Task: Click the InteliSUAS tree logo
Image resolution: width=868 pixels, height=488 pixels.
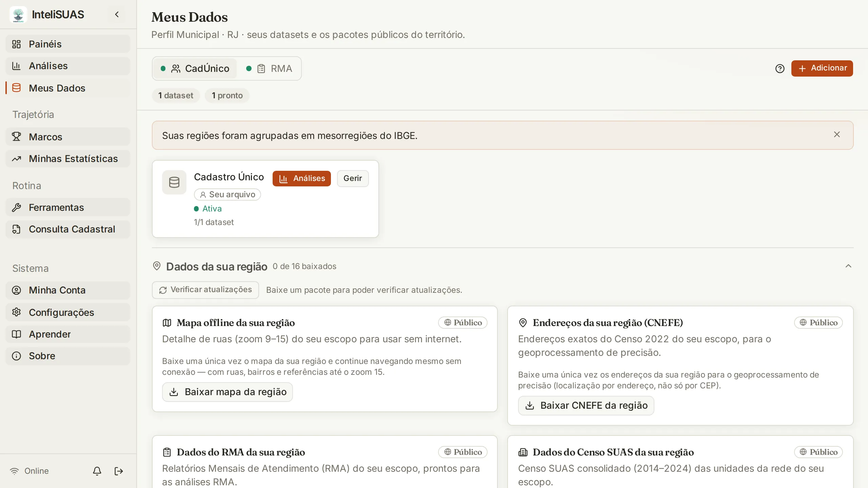Action: pyautogui.click(x=18, y=15)
